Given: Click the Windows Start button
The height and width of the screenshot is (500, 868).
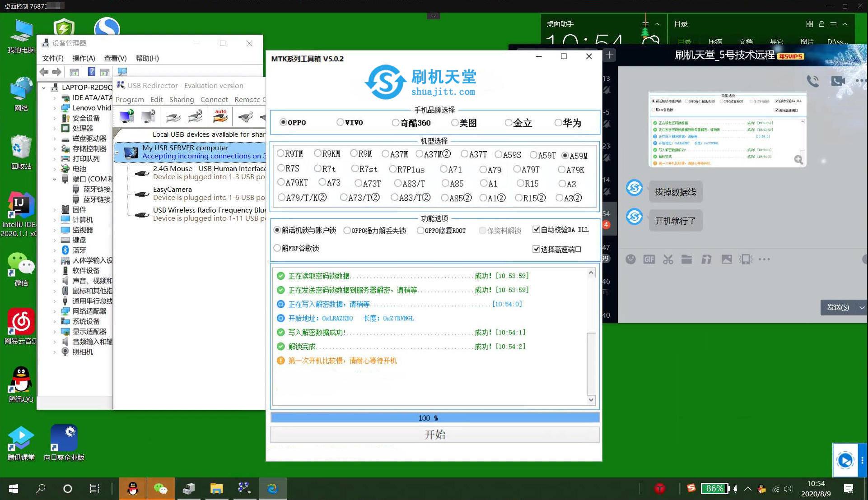Looking at the screenshot, I should [14, 489].
